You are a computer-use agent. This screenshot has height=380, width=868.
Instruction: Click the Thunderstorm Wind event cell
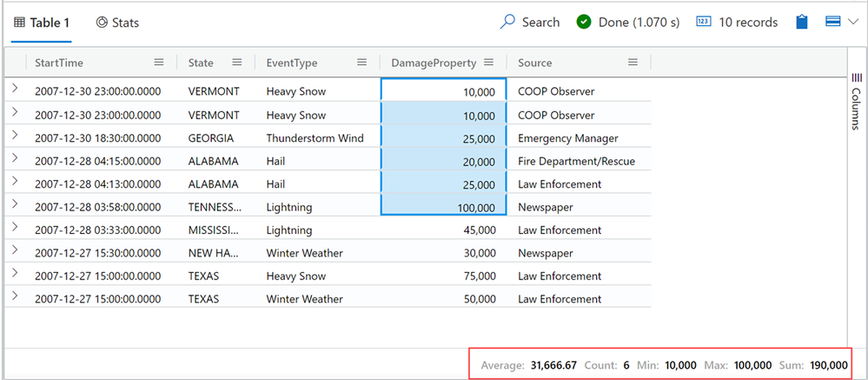click(315, 138)
